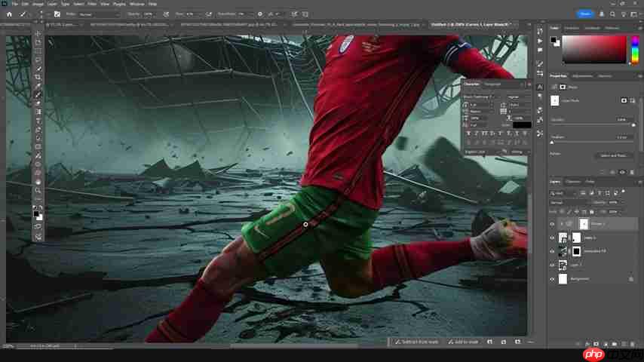
Task: Select the Zoom tool in the toolbar
Action: (38, 190)
